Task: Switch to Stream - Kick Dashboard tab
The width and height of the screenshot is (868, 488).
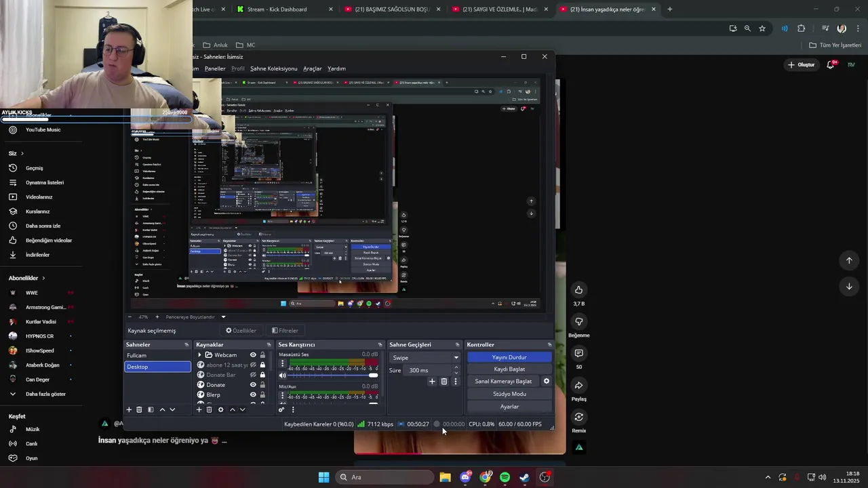Action: tap(283, 9)
